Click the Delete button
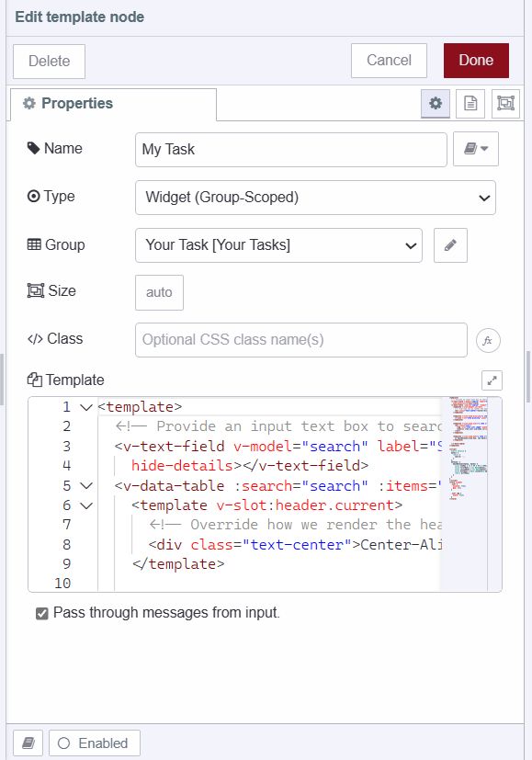This screenshot has width=532, height=760. (49, 61)
